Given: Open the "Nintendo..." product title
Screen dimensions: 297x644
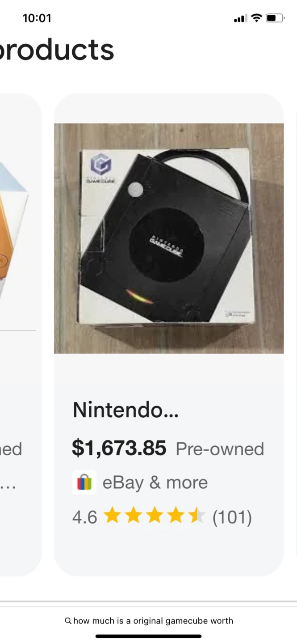Looking at the screenshot, I should (125, 410).
